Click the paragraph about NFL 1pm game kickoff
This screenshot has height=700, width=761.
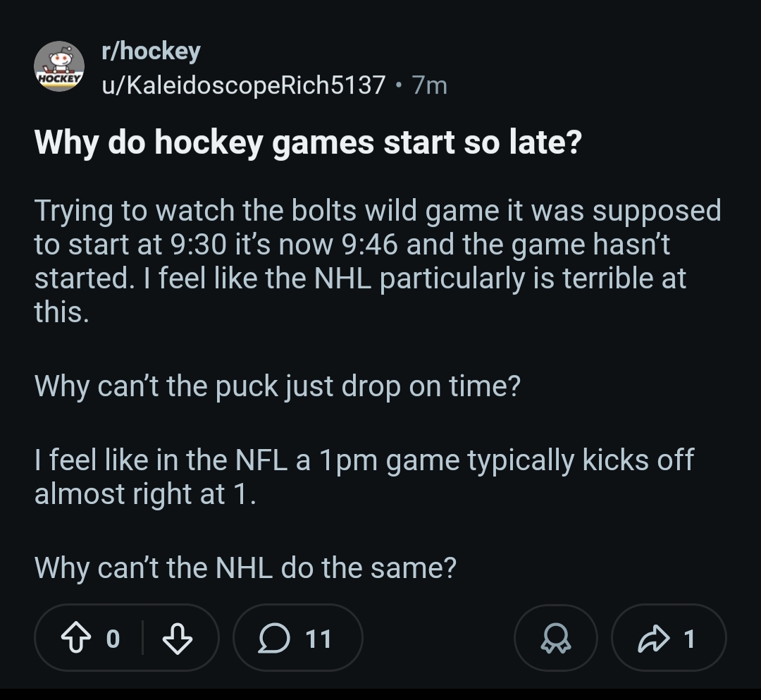pyautogui.click(x=364, y=477)
